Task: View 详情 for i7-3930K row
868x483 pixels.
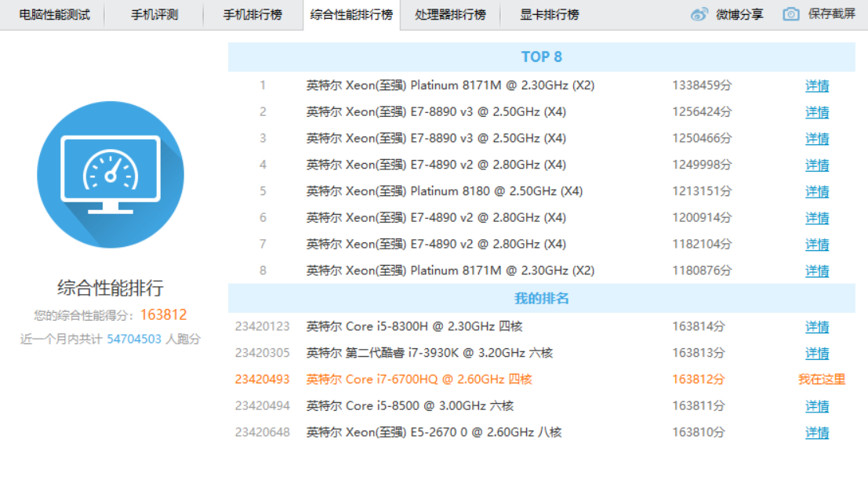Action: 817,354
